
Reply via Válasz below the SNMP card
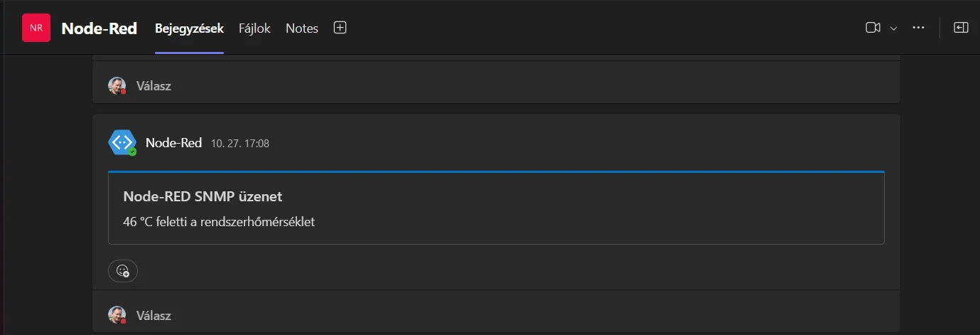(154, 315)
